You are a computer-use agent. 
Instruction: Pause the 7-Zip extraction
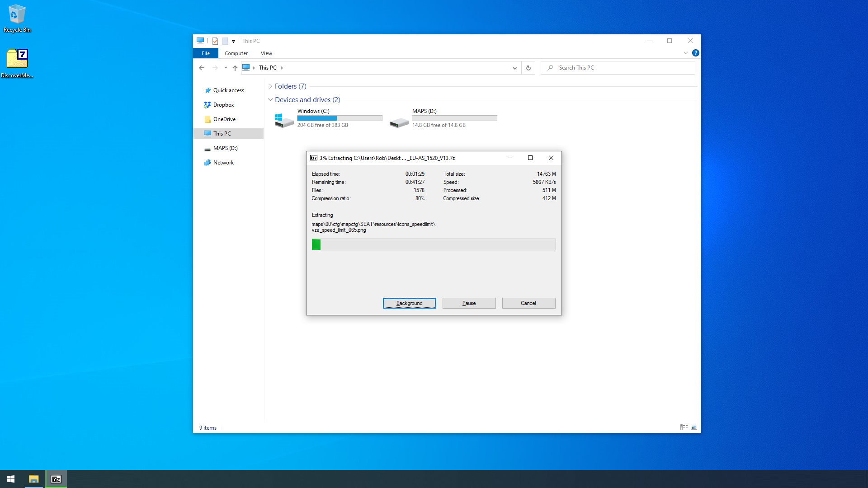coord(469,303)
